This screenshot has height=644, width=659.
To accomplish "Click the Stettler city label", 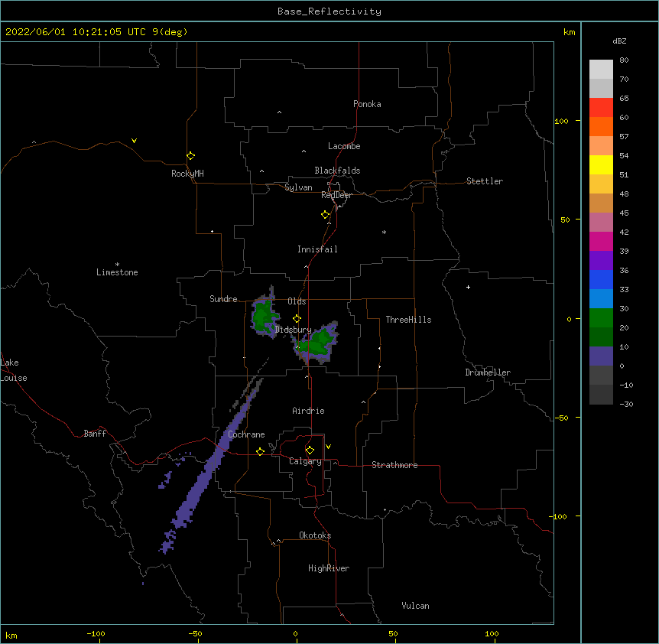I will (485, 181).
